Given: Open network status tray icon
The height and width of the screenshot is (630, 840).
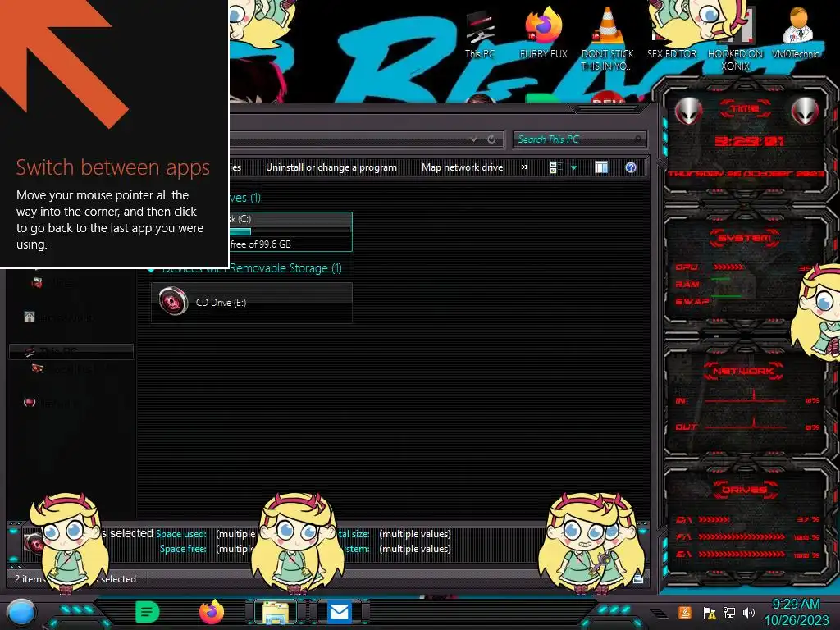Looking at the screenshot, I should tap(729, 612).
